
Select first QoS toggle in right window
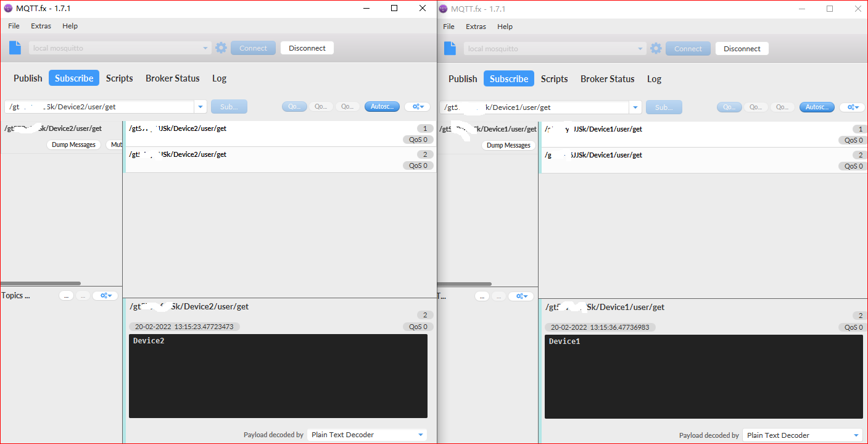729,107
